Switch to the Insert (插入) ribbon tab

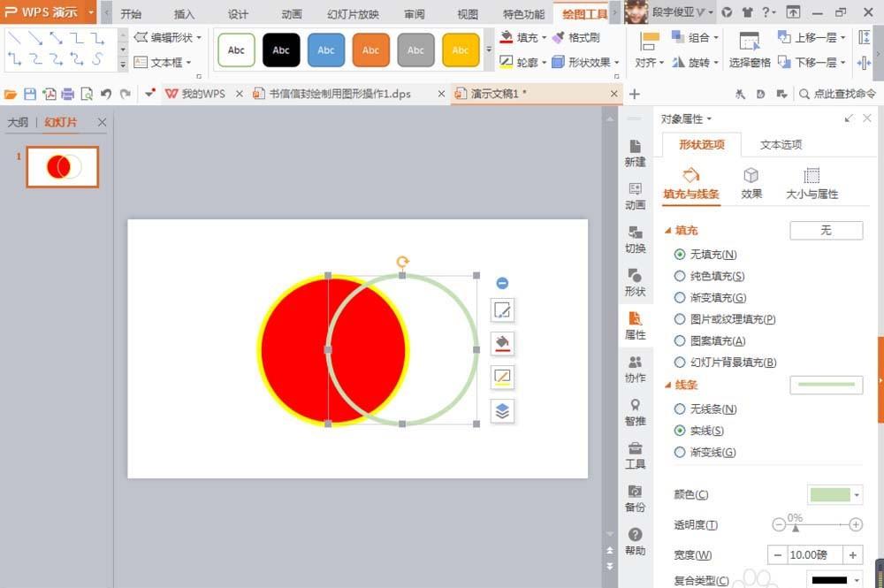[x=183, y=13]
